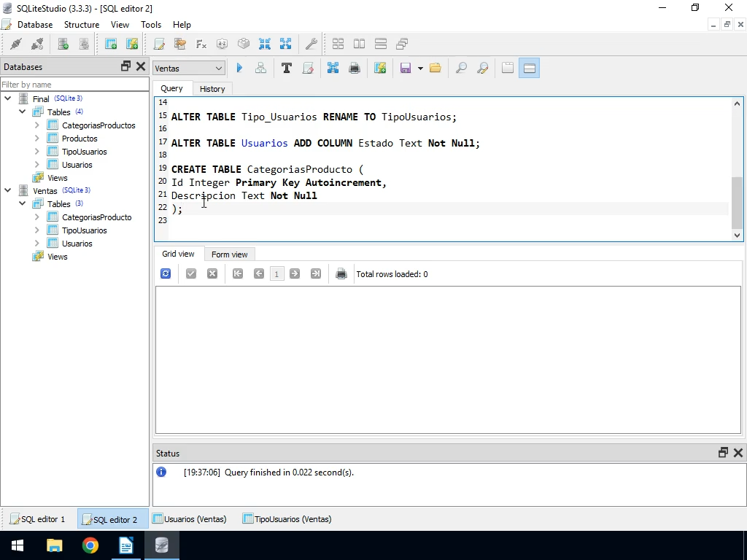The height and width of the screenshot is (560, 747).
Task: Execute the query with the blue play icon
Action: pos(239,68)
